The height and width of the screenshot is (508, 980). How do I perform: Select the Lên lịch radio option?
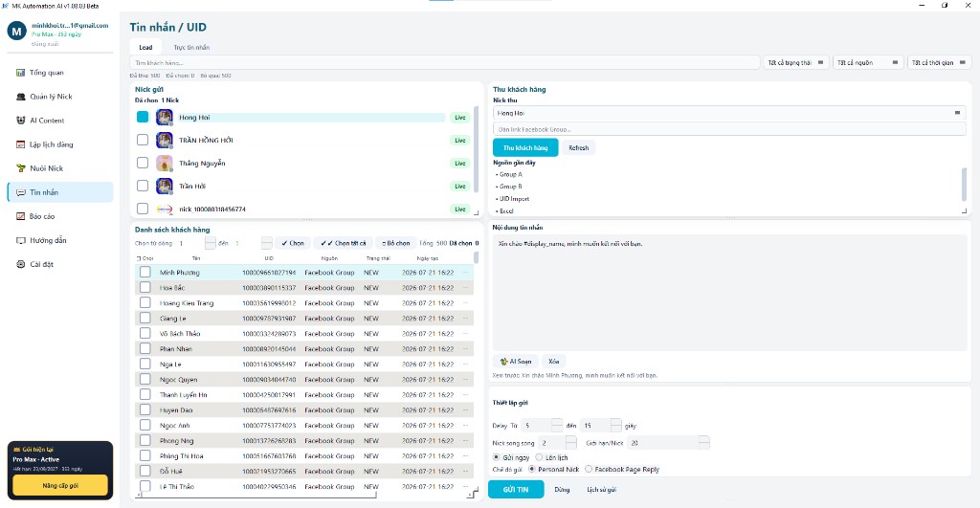pos(539,457)
